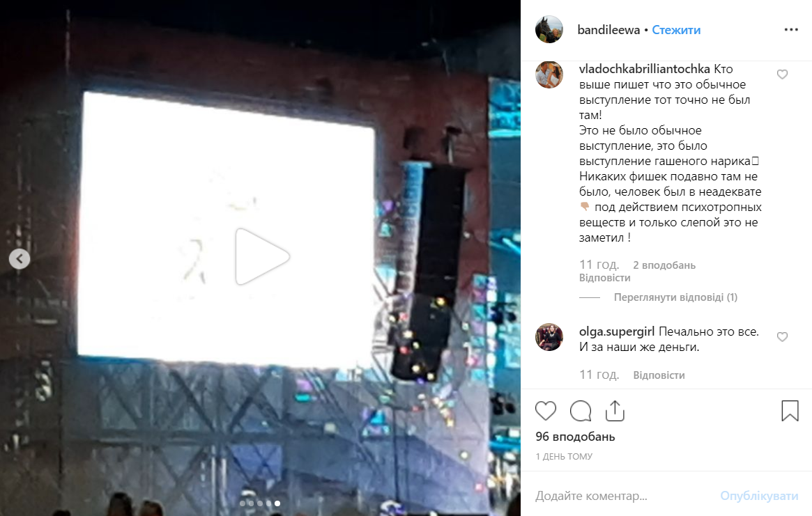Follow bandileewa via Стежити link

(676, 30)
